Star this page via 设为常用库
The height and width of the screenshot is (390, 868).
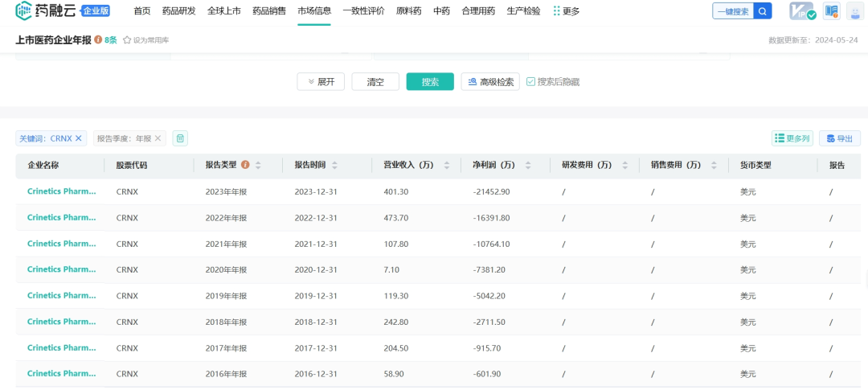145,40
